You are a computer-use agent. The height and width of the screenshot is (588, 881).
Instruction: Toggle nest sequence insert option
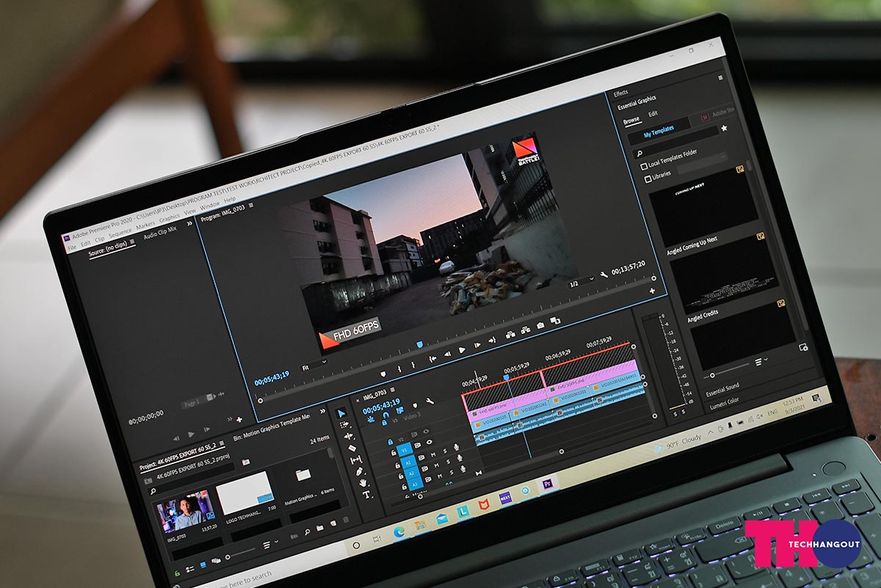371,419
